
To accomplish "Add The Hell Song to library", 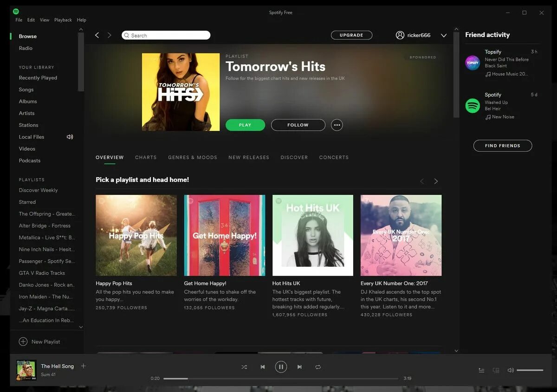I will coord(84,366).
